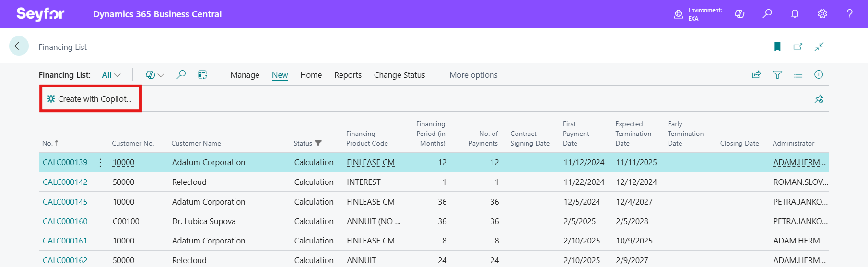
Task: Click the Relecloud name in row CALC000142
Action: [x=189, y=182]
